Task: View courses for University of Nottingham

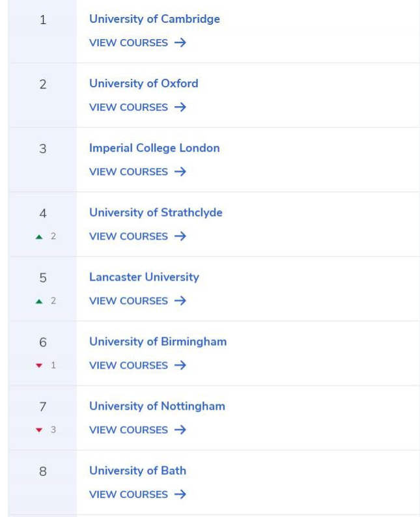Action: click(x=137, y=430)
